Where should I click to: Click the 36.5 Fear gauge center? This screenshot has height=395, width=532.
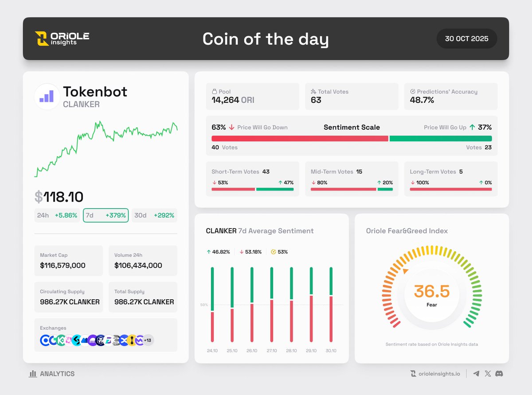click(x=432, y=294)
